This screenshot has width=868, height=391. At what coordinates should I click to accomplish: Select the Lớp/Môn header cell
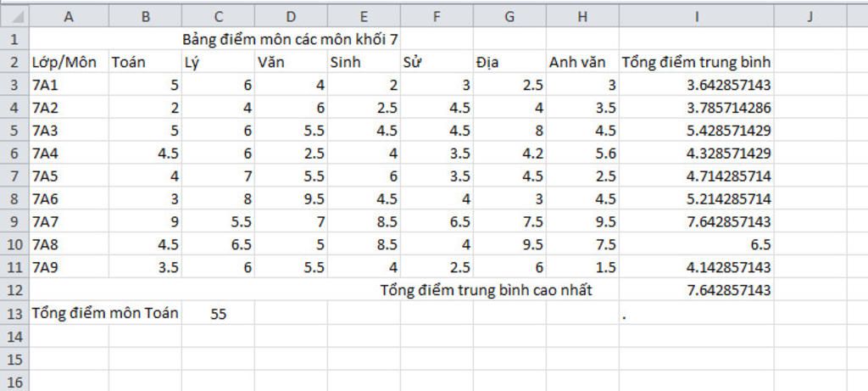(69, 62)
